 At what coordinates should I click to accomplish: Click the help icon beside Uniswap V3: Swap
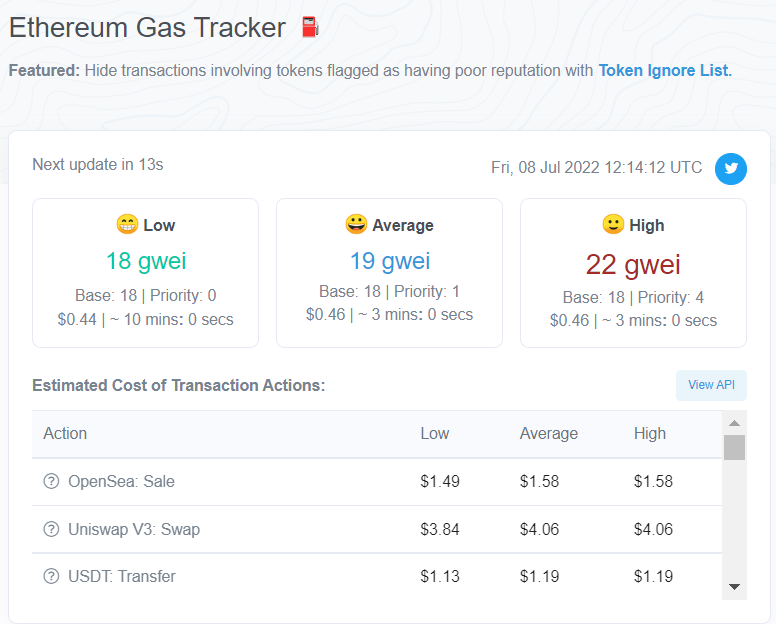coord(51,529)
